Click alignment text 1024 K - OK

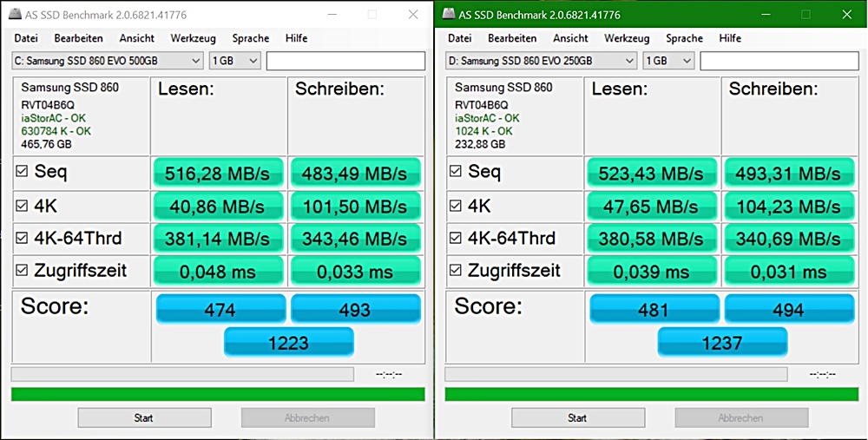click(483, 131)
